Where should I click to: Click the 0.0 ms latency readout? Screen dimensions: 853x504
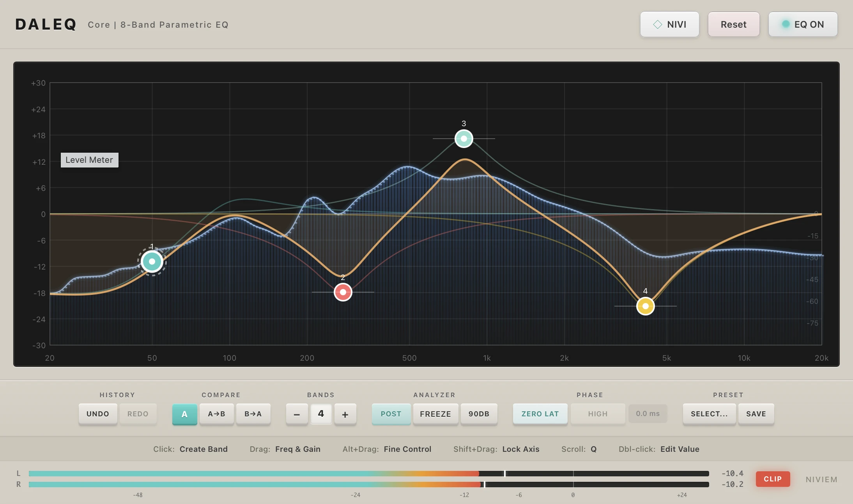click(648, 414)
